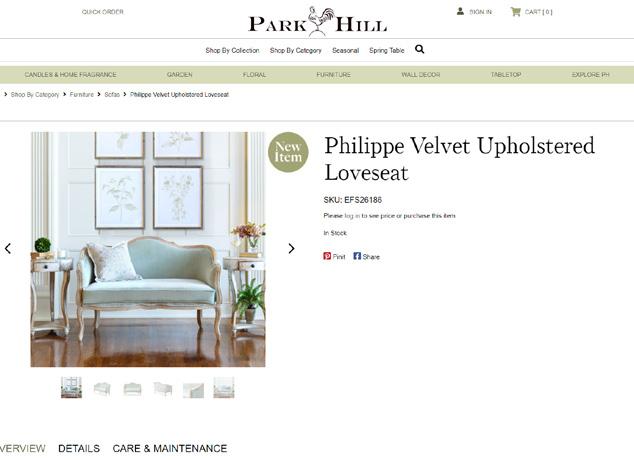Open Quick Order link
Screen dimensions: 634x460
(x=103, y=12)
